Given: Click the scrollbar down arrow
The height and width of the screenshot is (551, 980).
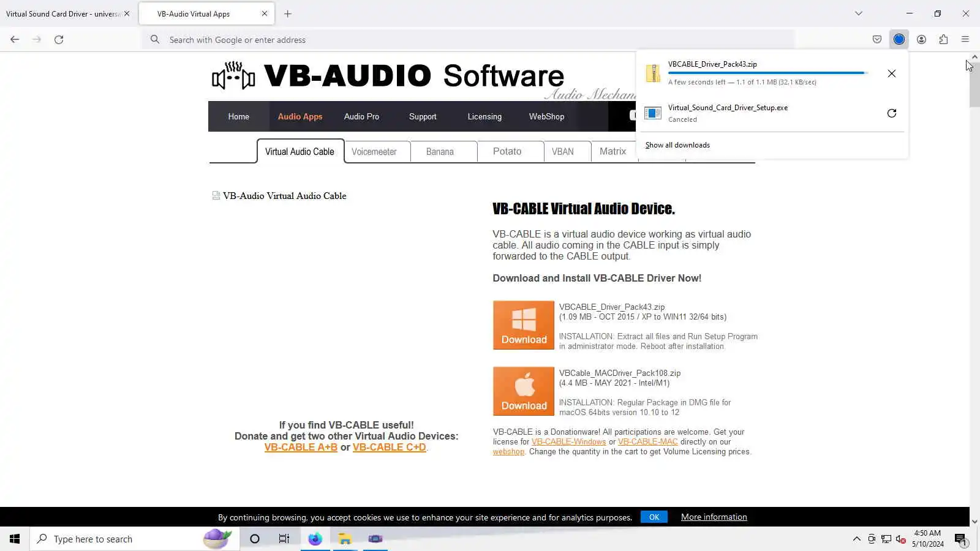Looking at the screenshot, I should [974, 522].
